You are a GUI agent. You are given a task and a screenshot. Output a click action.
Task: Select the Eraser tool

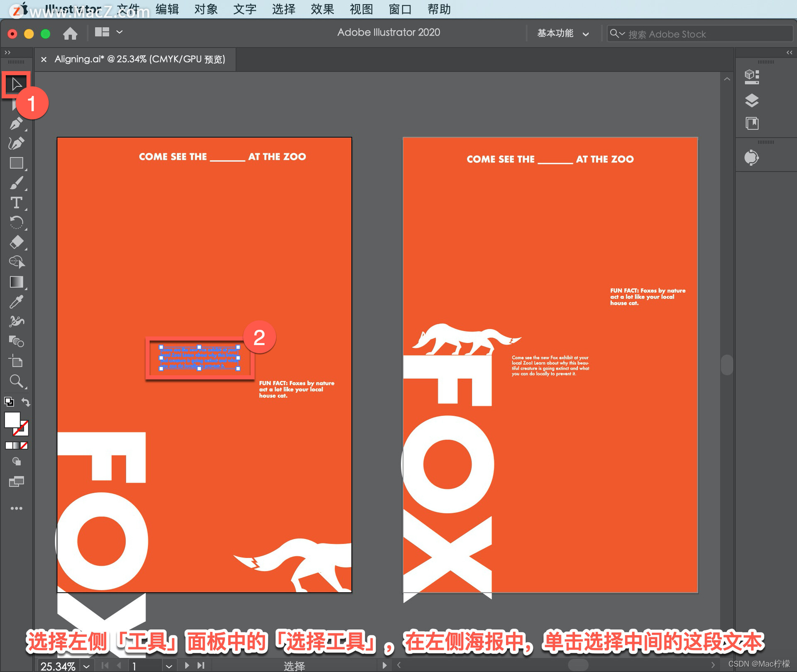coord(16,242)
